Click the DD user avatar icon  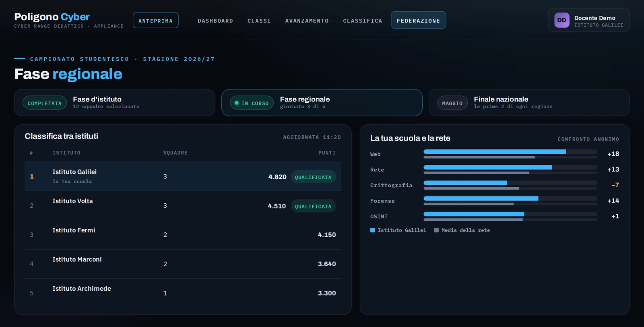[561, 20]
